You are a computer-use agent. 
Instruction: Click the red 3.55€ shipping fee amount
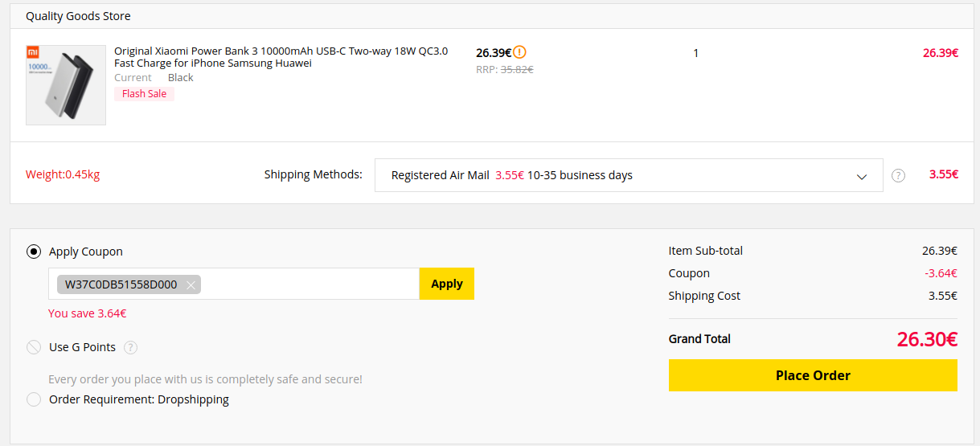(x=944, y=174)
